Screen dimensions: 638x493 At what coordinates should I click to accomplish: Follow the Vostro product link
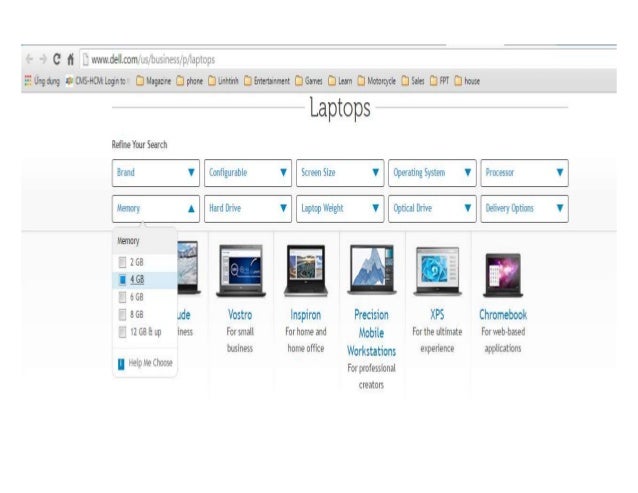[240, 315]
